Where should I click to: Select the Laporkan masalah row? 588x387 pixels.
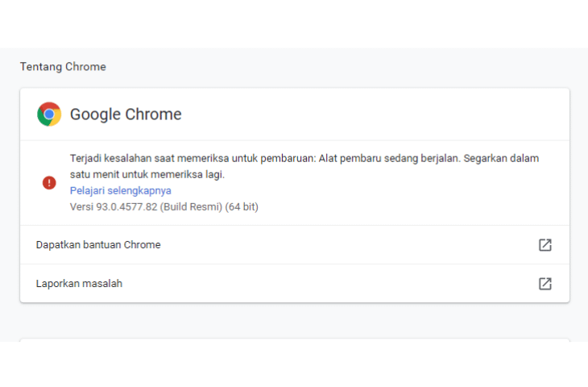tap(295, 284)
